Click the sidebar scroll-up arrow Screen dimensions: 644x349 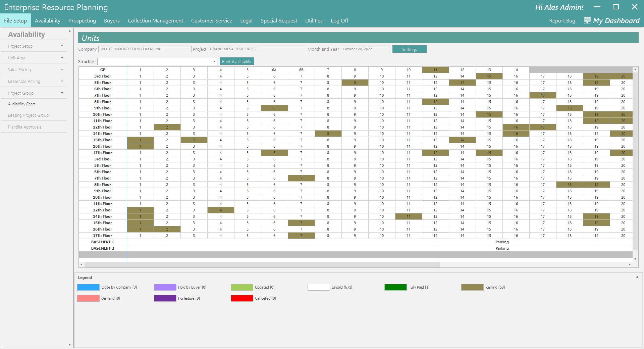(x=70, y=31)
